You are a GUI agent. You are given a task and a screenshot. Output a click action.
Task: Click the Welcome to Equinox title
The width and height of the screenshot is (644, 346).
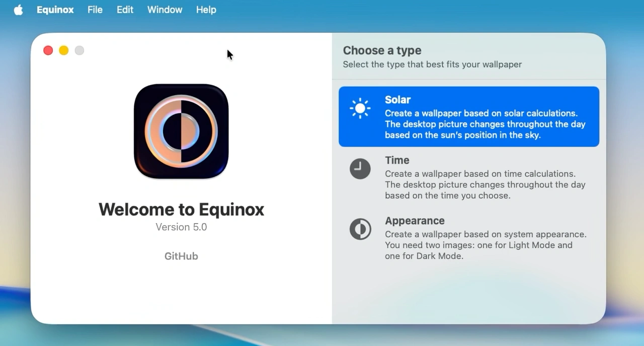tap(181, 209)
